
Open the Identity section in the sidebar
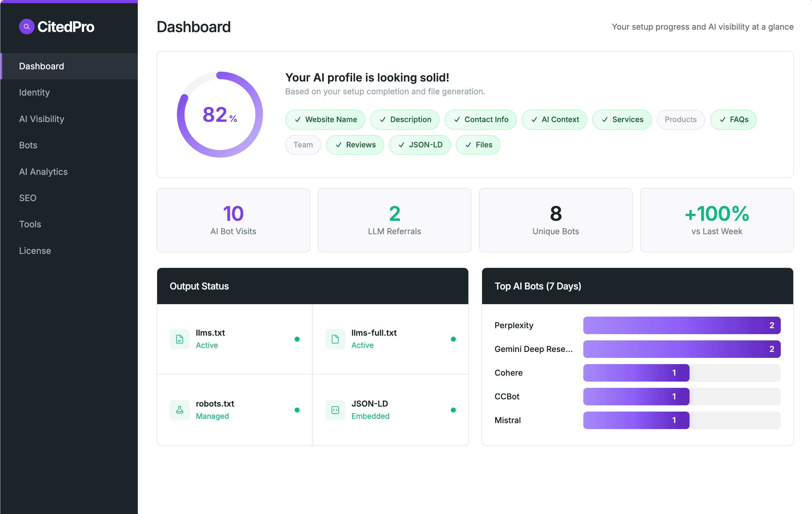[34, 92]
